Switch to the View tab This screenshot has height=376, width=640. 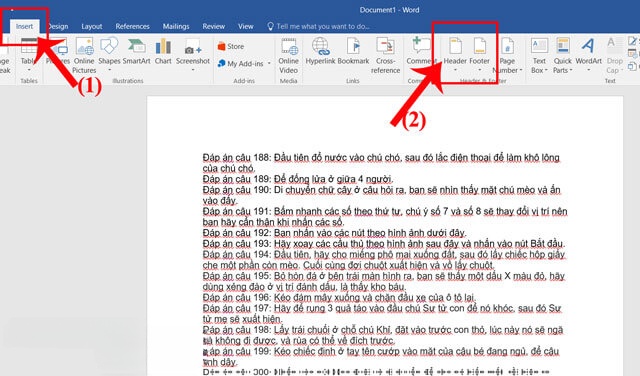pyautogui.click(x=246, y=27)
